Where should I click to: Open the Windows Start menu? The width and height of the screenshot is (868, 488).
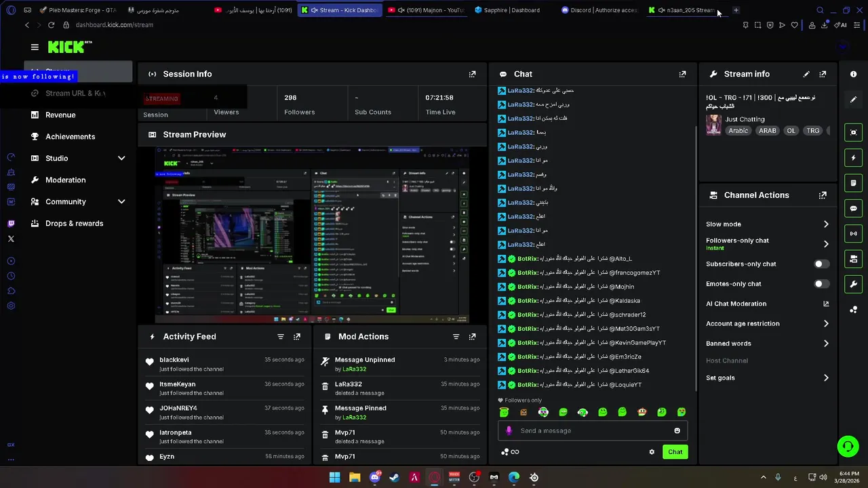[x=334, y=477]
